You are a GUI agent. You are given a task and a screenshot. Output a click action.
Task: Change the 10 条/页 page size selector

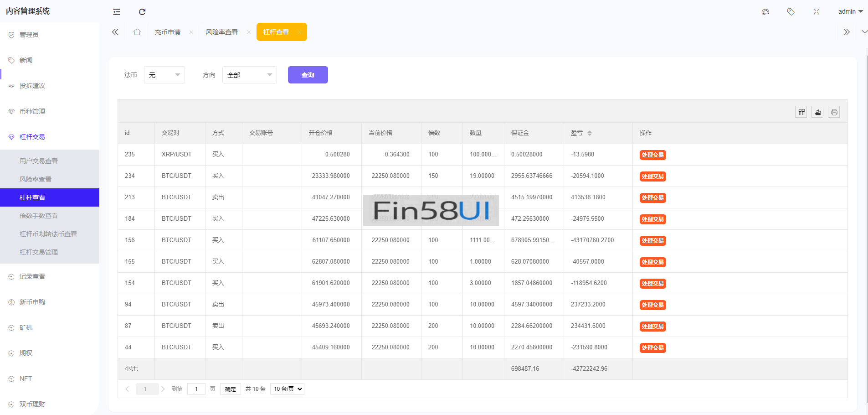tap(287, 389)
